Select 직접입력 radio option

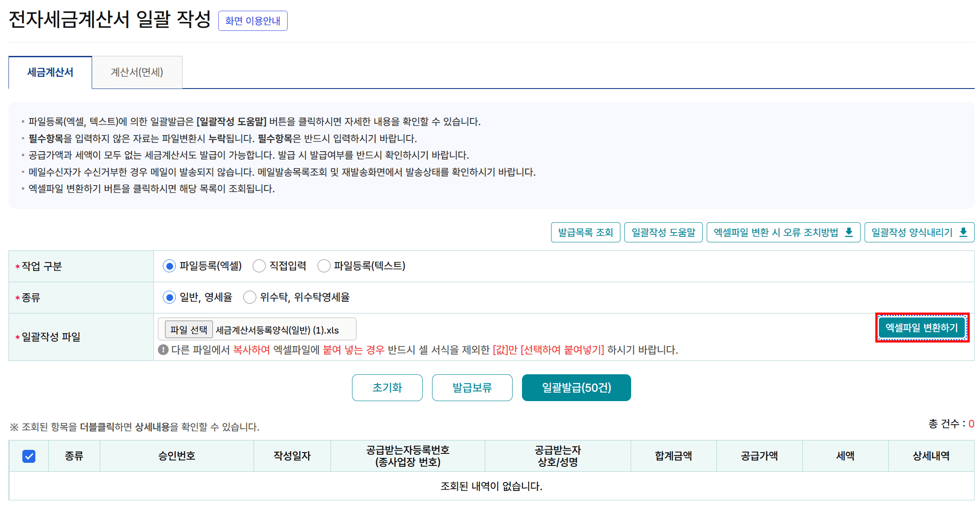point(259,266)
